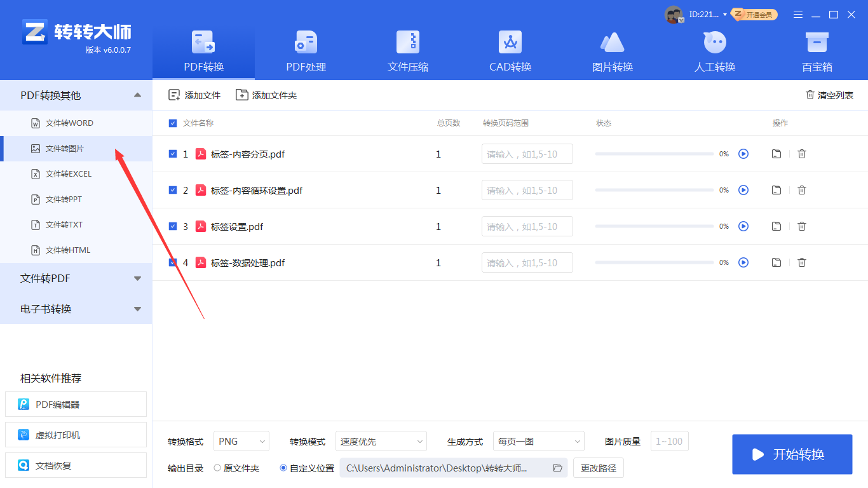Start converting 标签设置.pdf with its play icon

click(743, 226)
